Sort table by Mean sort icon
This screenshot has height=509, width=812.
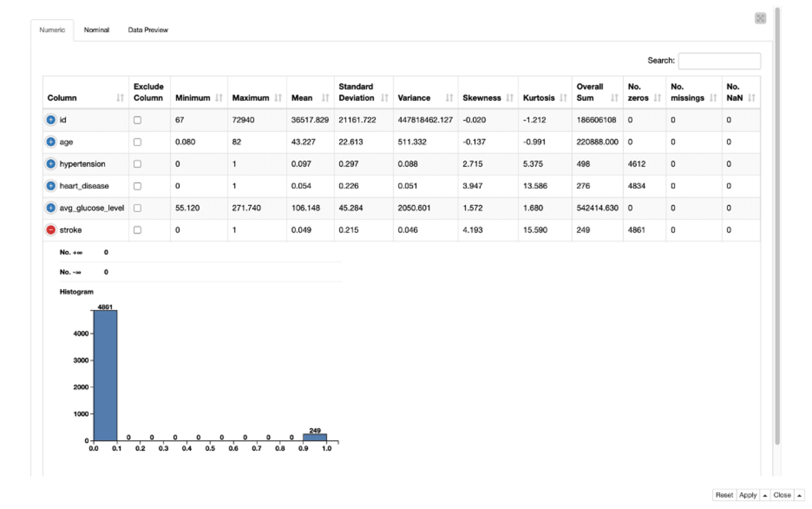pos(325,98)
